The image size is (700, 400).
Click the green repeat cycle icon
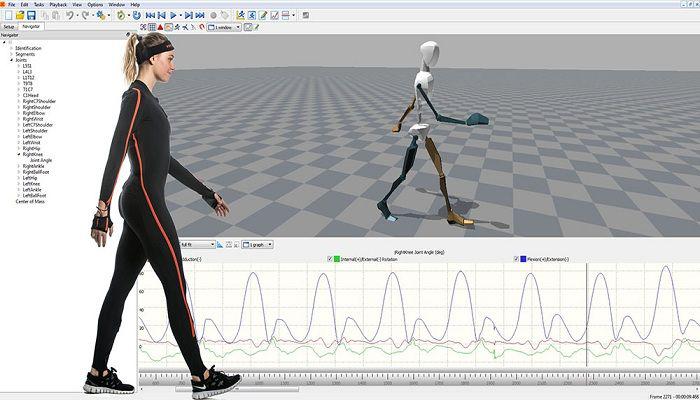click(x=121, y=15)
